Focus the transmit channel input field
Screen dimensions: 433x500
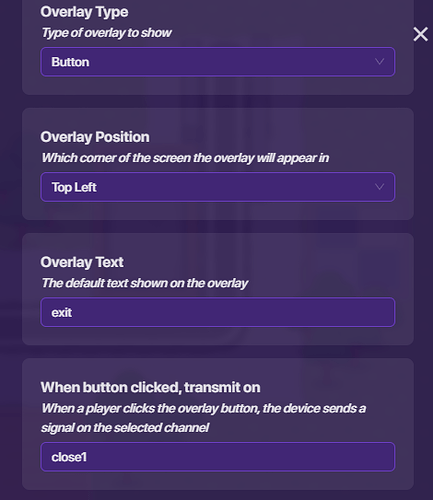pyautogui.click(x=218, y=457)
